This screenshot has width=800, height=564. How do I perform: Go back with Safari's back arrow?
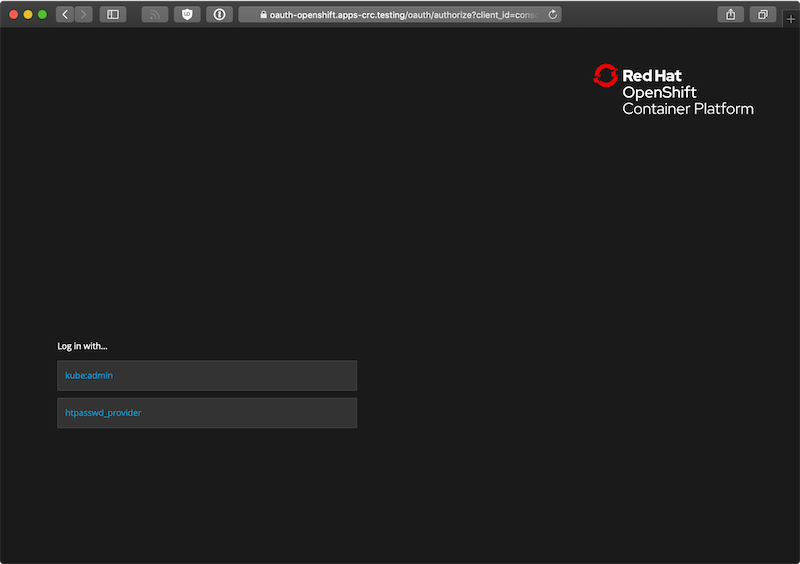coord(65,14)
